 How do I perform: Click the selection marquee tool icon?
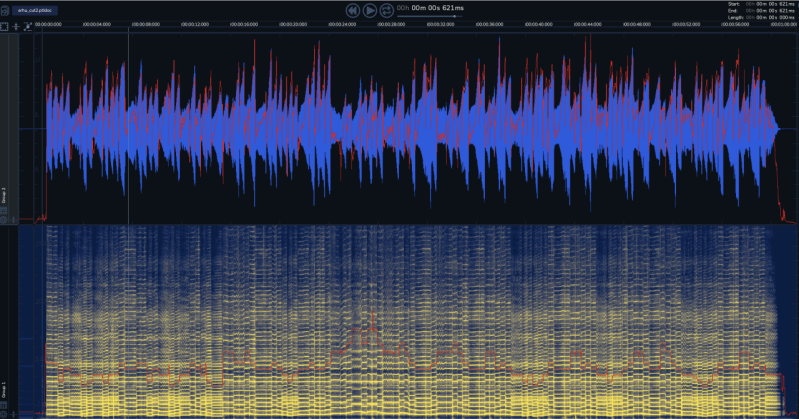5,25
